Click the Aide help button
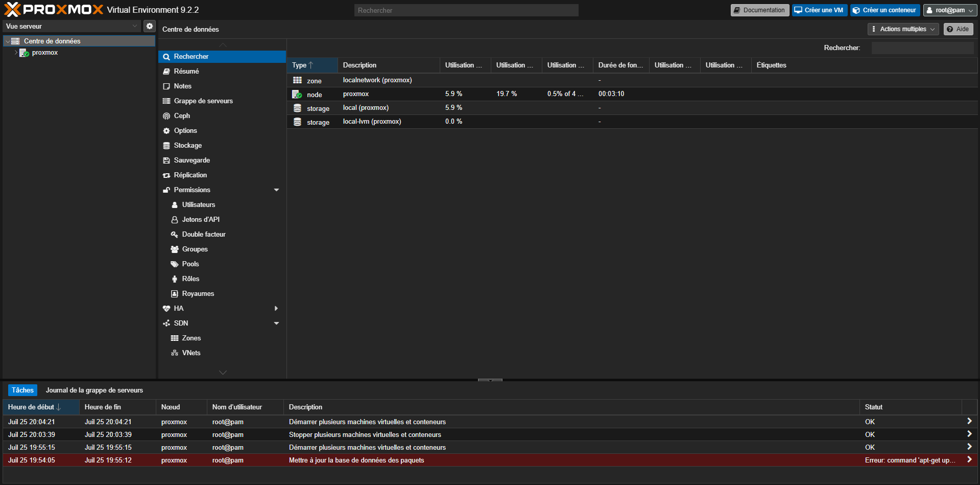The height and width of the screenshot is (485, 980). click(x=958, y=29)
